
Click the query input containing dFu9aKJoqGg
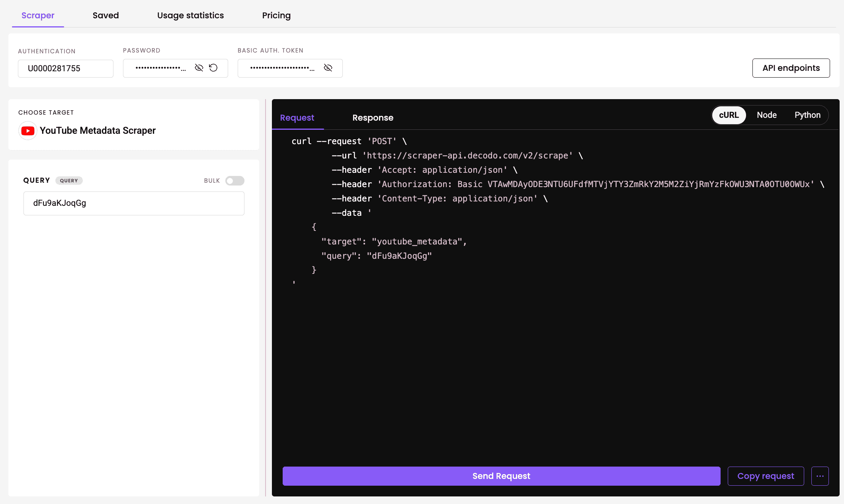pyautogui.click(x=134, y=203)
